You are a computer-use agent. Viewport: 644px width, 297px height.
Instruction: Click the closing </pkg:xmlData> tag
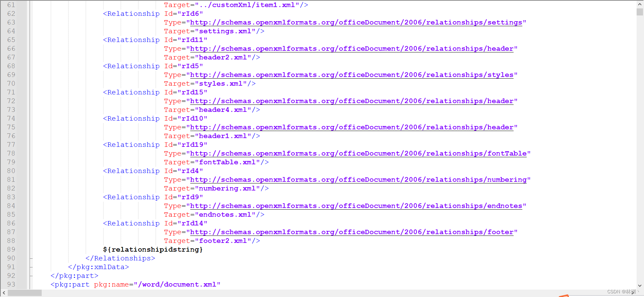pos(98,267)
